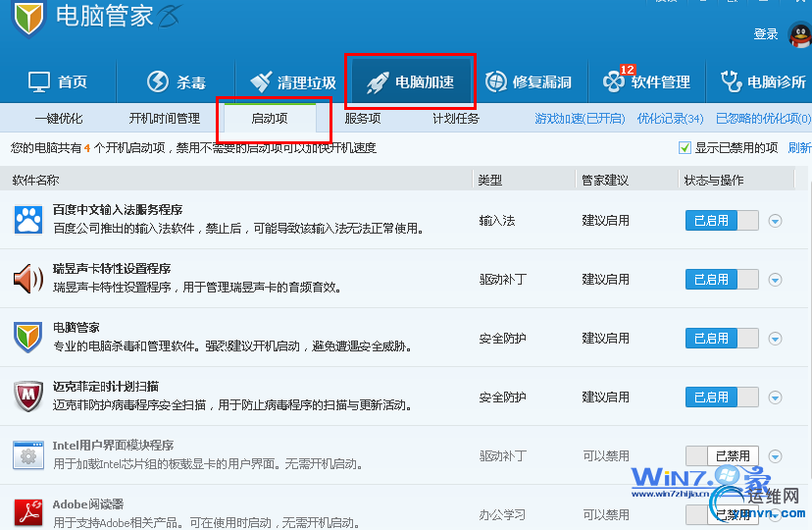Toggle Intel用户界面模块程序 已禁用 switch
Viewport: 812px width, 530px height.
[x=722, y=456]
